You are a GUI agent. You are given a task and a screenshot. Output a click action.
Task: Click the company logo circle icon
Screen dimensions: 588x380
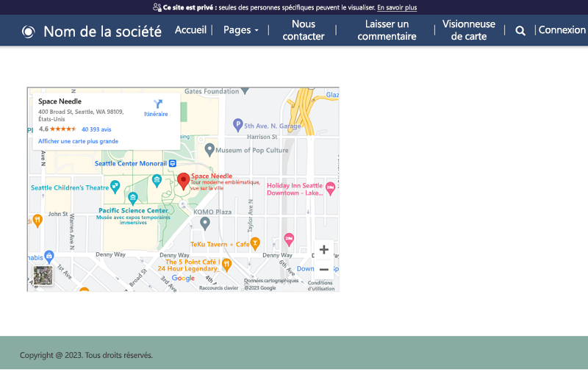(x=29, y=32)
